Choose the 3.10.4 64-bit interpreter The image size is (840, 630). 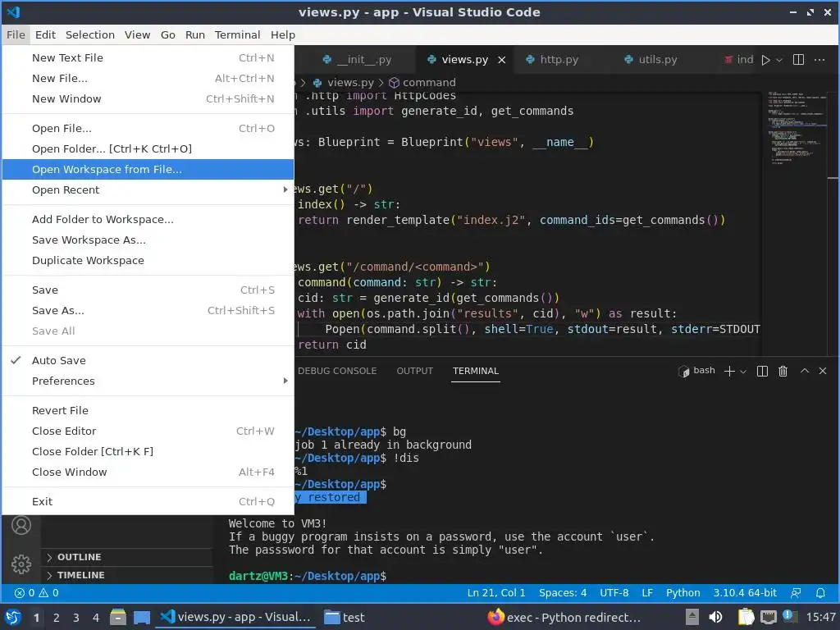745,593
